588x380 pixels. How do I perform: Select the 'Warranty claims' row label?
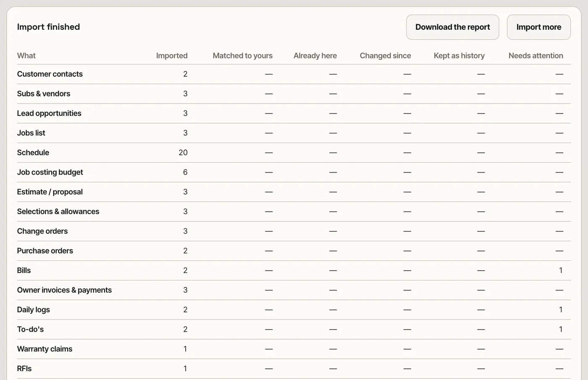click(x=45, y=349)
